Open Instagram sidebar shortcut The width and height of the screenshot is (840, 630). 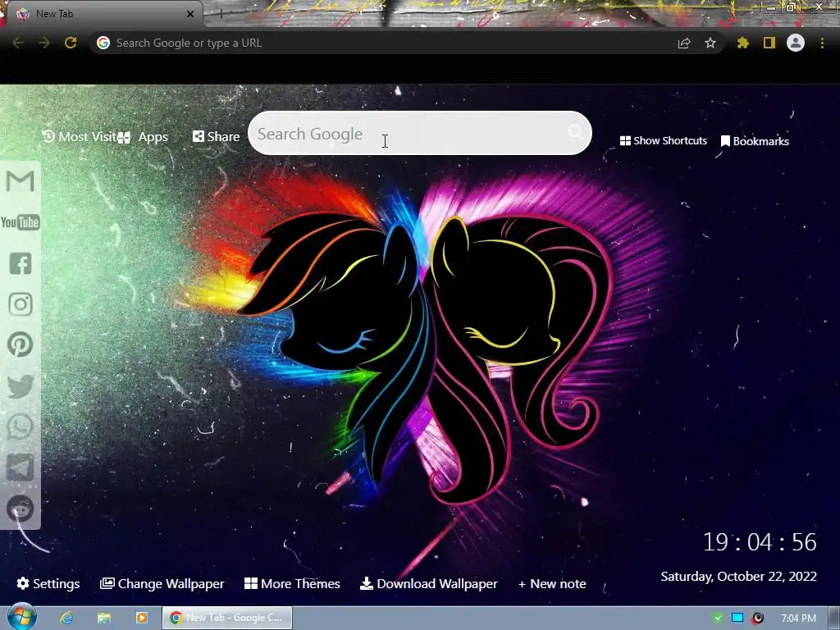click(x=21, y=304)
